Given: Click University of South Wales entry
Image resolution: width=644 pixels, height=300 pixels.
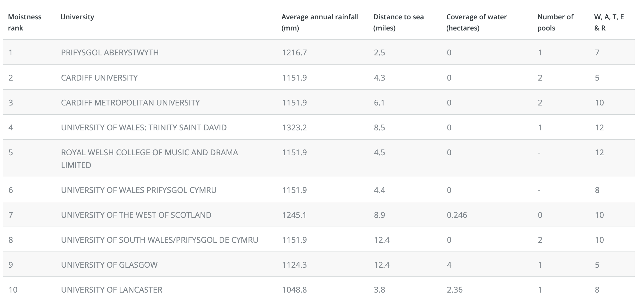Looking at the screenshot, I should pyautogui.click(x=159, y=240).
